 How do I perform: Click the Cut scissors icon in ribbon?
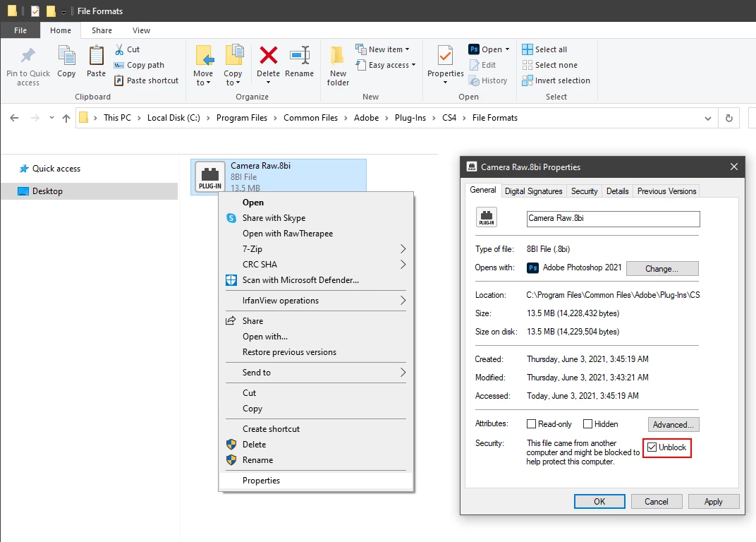(119, 49)
